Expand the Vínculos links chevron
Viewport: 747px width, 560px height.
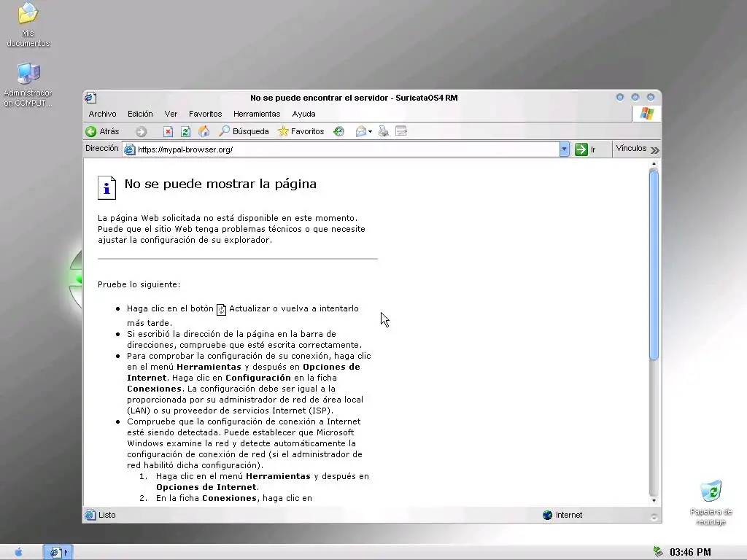[x=655, y=150]
